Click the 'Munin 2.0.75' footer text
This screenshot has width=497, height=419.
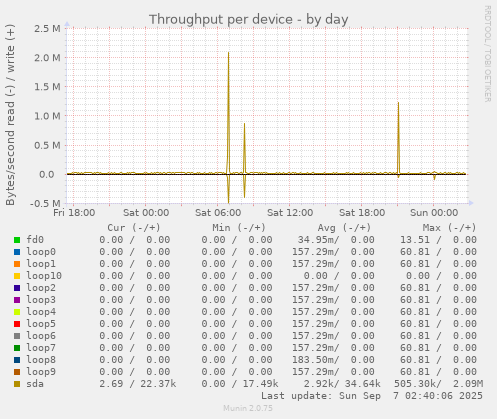click(x=248, y=408)
